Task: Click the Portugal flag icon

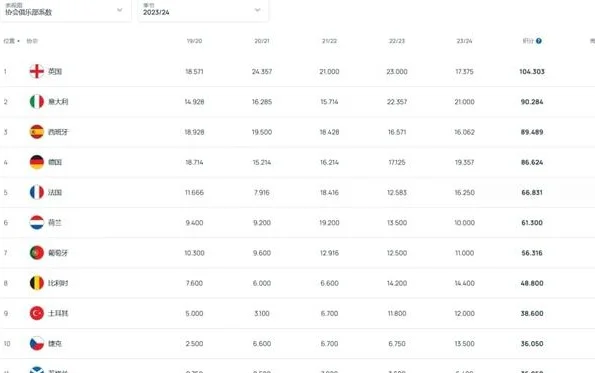Action: [x=37, y=253]
